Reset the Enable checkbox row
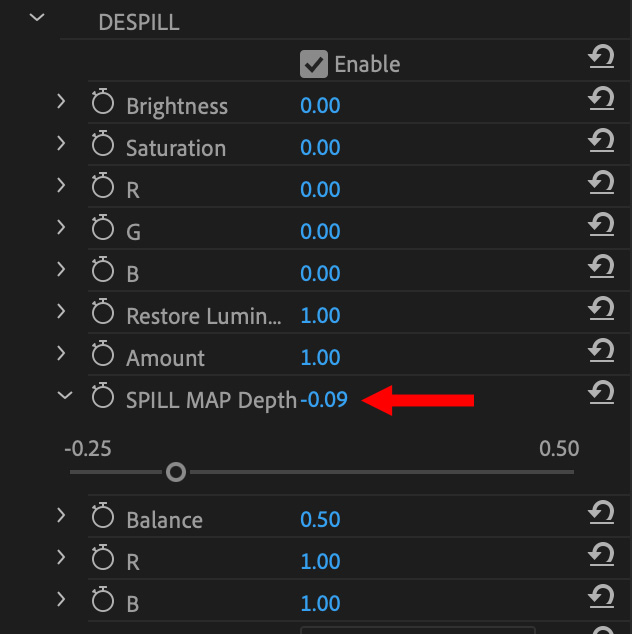This screenshot has height=634, width=632. [x=601, y=58]
